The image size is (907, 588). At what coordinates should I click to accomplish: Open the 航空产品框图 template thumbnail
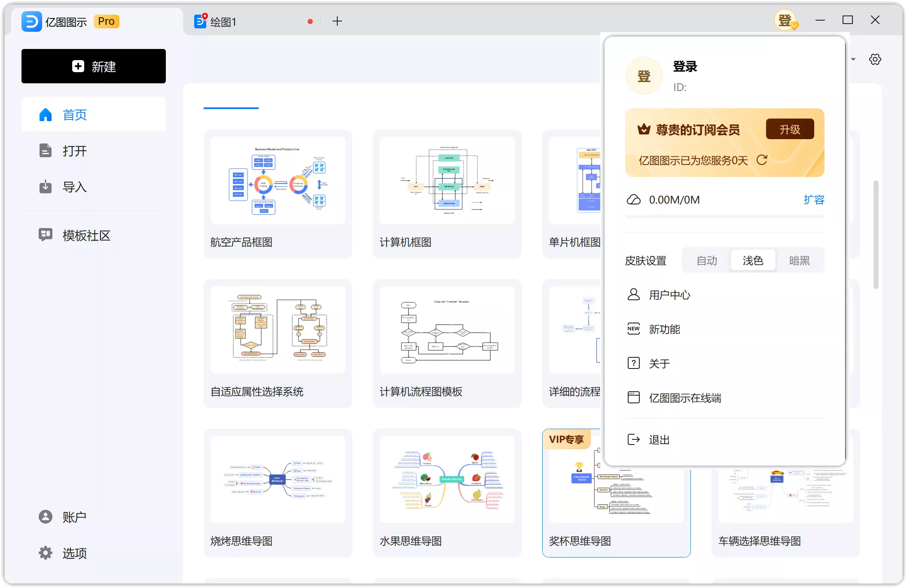278,180
